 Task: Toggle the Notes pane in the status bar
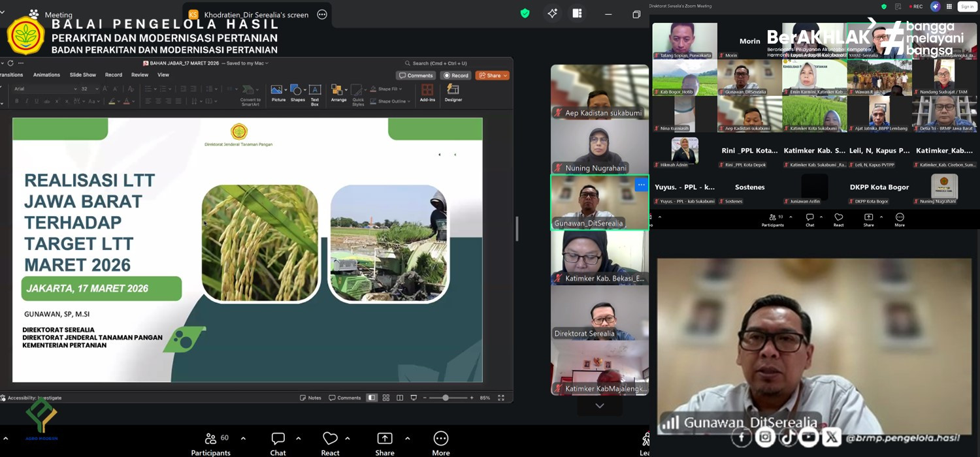coord(310,398)
